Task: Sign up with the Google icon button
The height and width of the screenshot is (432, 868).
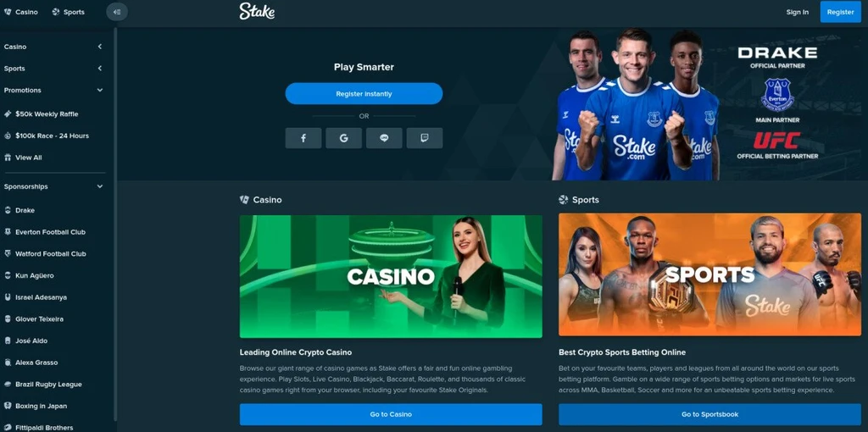Action: coord(344,138)
